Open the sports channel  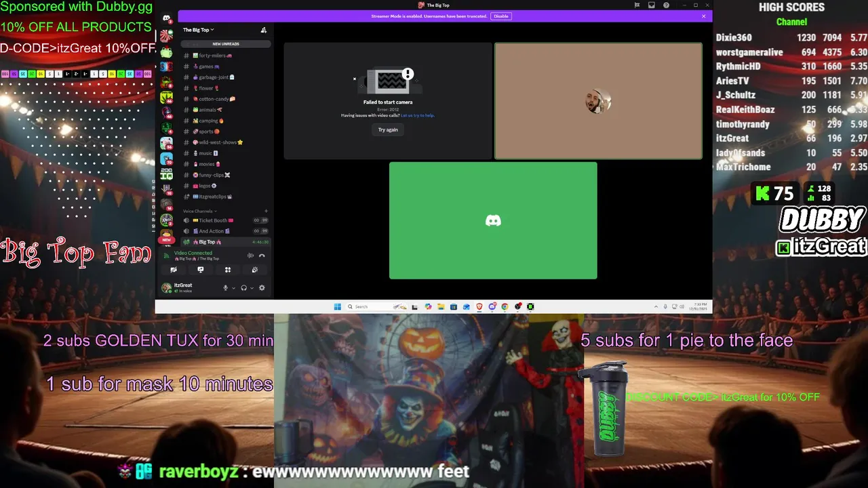click(x=226, y=131)
